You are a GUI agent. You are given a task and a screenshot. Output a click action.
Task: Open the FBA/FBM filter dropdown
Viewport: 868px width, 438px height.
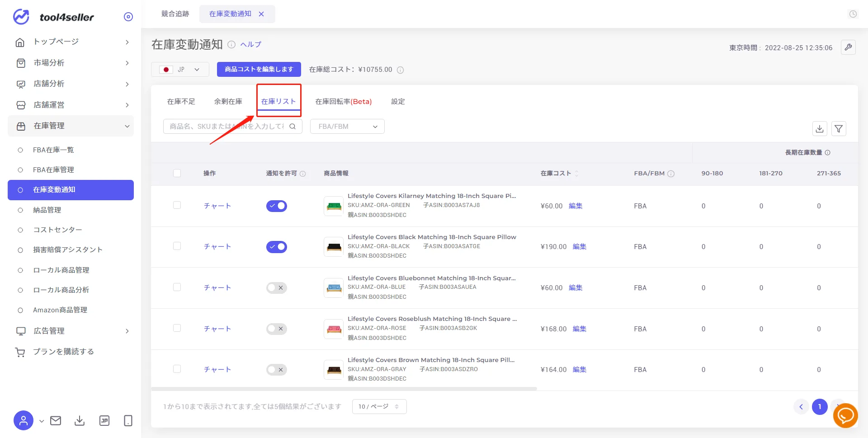(347, 127)
